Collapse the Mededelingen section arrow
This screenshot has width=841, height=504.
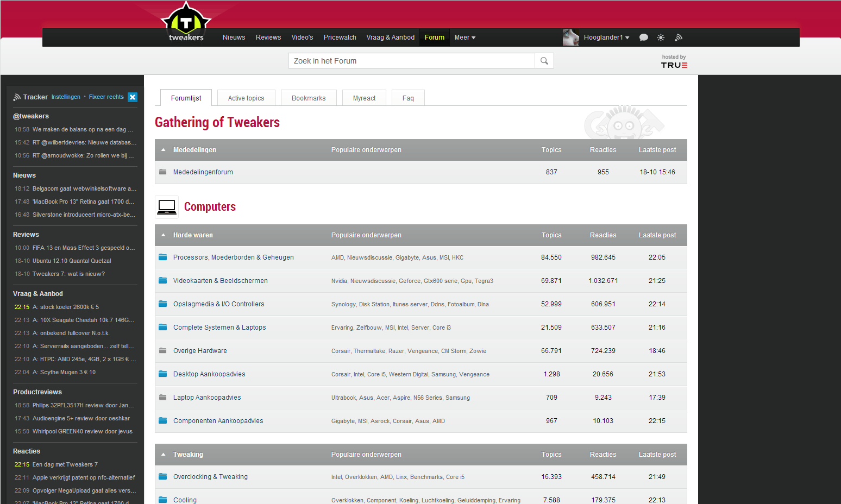[163, 150]
